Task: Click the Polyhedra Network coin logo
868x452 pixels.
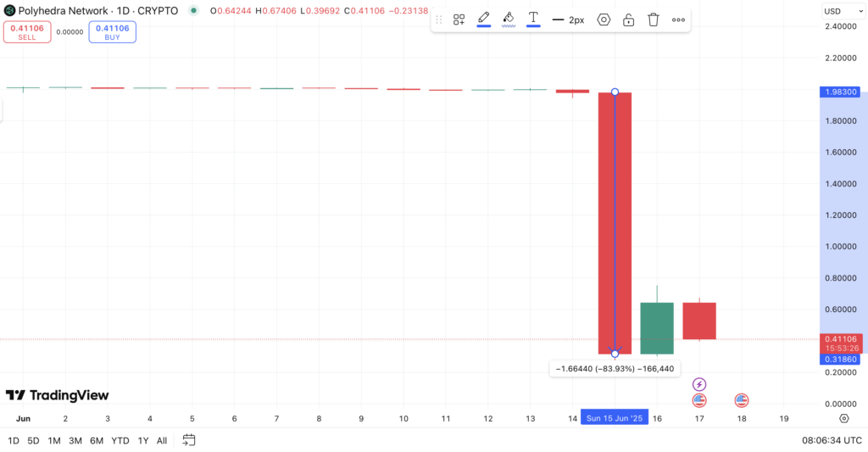Action: tap(9, 10)
